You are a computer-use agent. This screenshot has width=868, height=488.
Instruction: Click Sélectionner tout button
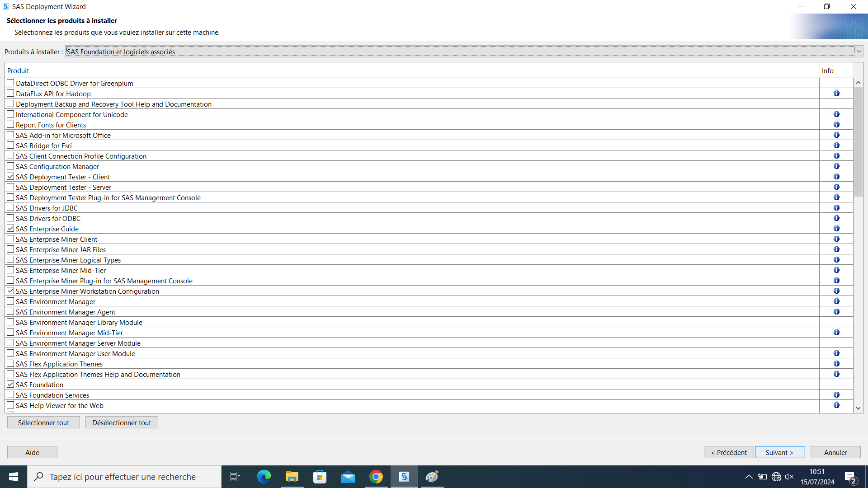tap(43, 422)
